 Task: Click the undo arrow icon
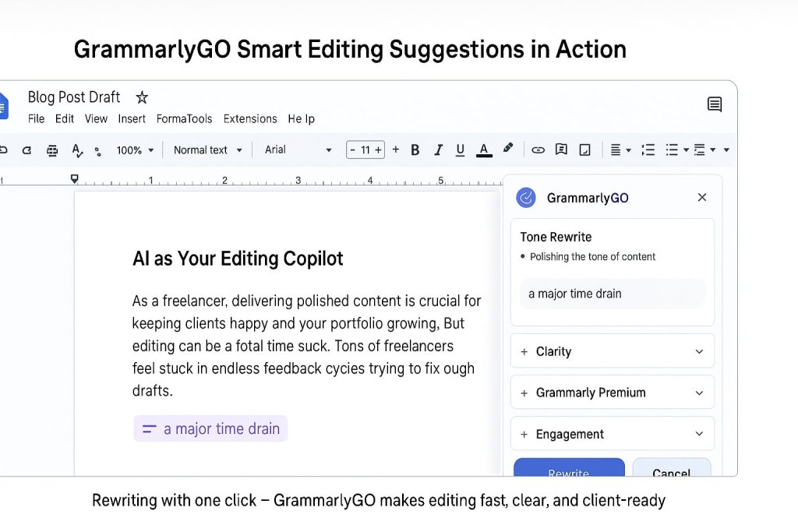(x=3, y=150)
